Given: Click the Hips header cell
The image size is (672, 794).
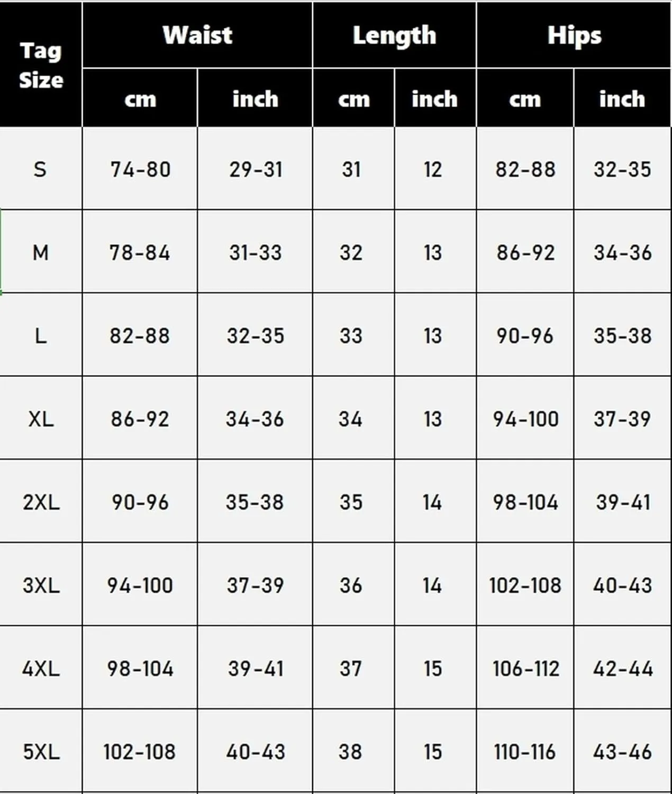Looking at the screenshot, I should point(574,35).
